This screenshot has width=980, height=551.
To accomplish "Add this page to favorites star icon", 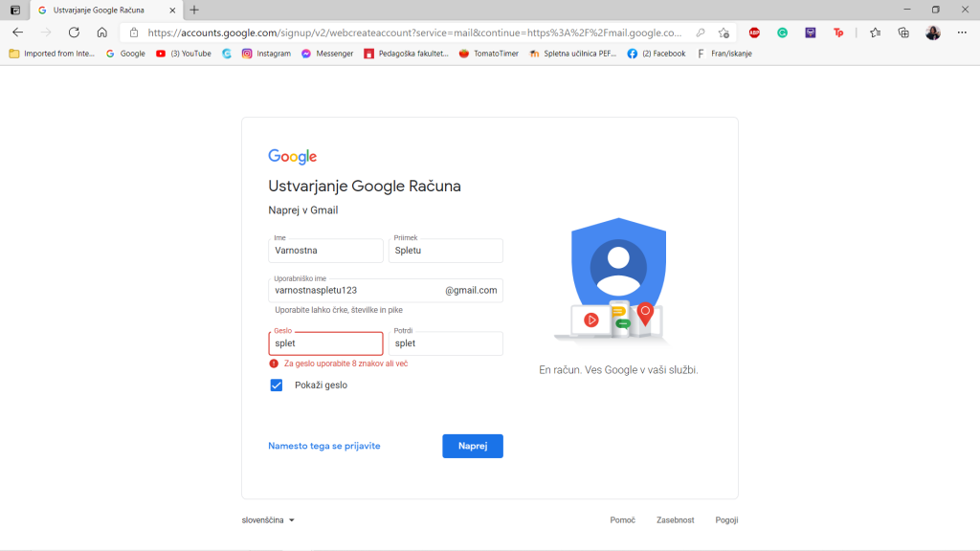I will (x=724, y=33).
